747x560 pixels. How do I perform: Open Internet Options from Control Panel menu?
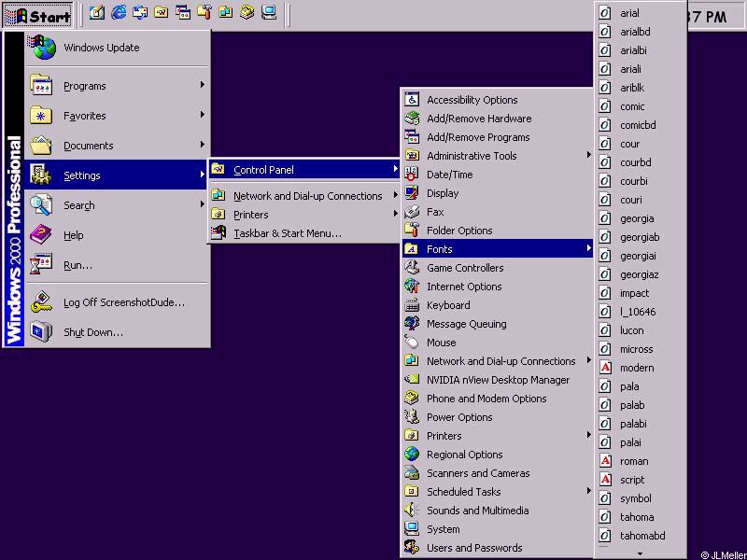tap(498, 287)
